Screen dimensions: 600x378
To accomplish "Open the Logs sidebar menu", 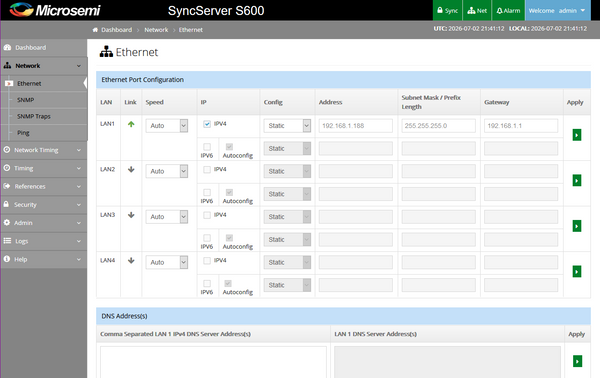I will [44, 241].
